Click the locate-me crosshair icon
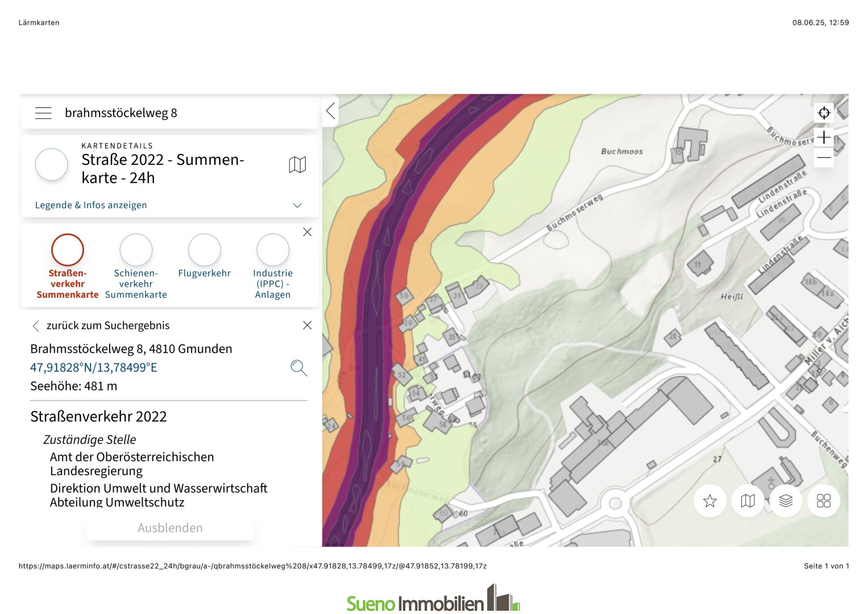Viewport: 868px width, 614px height. tap(824, 113)
